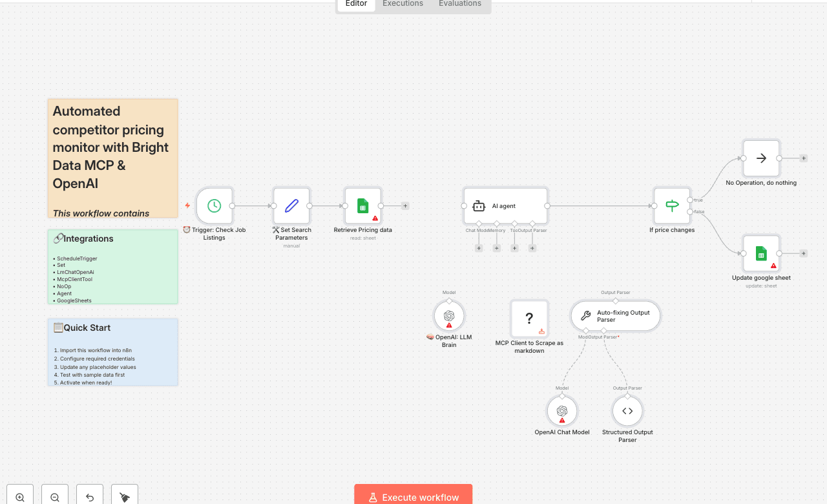827x504 pixels.
Task: Tidy up workflow using the broom icon
Action: 125,495
